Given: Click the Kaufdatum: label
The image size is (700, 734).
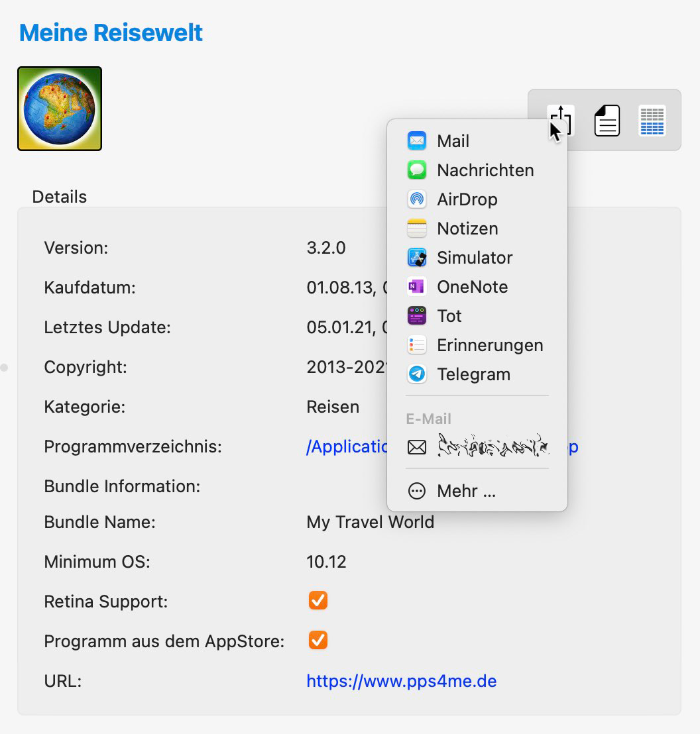Looking at the screenshot, I should point(90,288).
